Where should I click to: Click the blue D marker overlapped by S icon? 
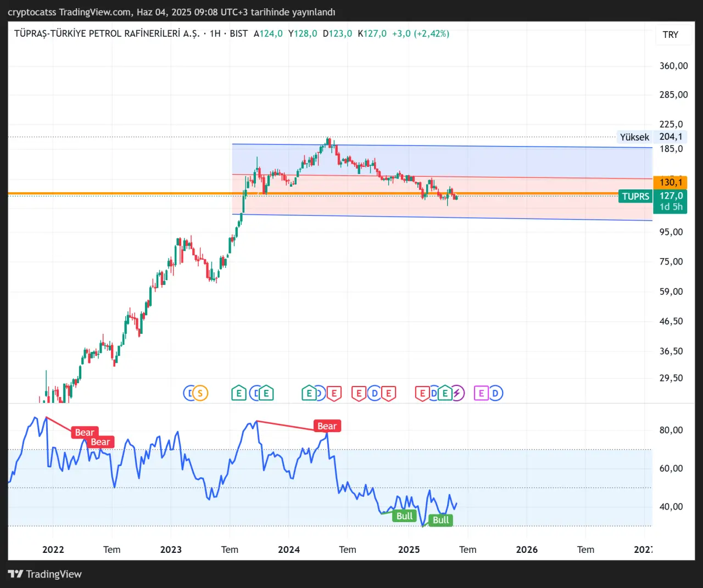(x=189, y=393)
